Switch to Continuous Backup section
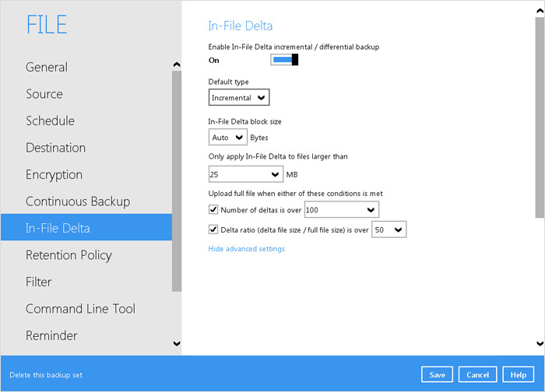545x392 pixels. click(78, 201)
